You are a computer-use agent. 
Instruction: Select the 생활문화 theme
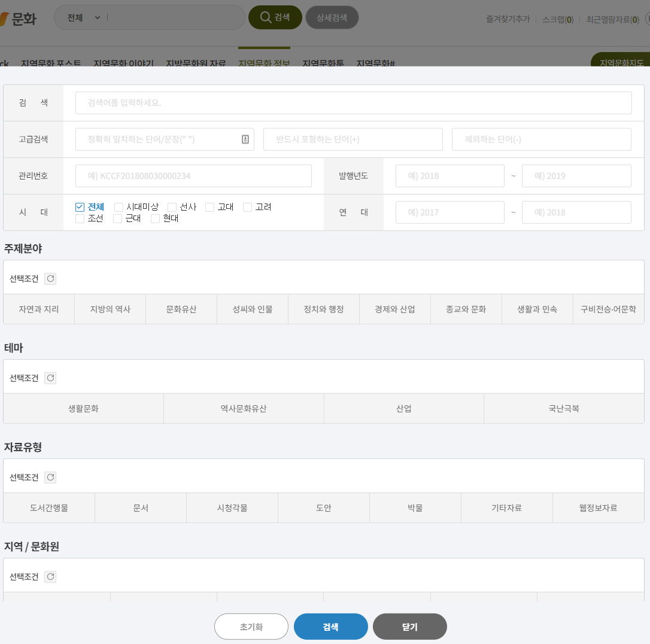[x=83, y=409]
